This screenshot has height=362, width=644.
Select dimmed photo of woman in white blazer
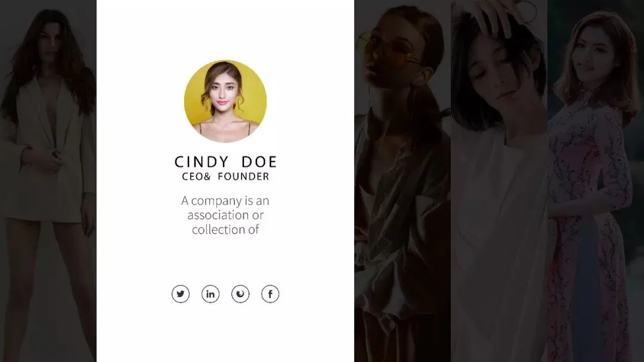click(48, 181)
